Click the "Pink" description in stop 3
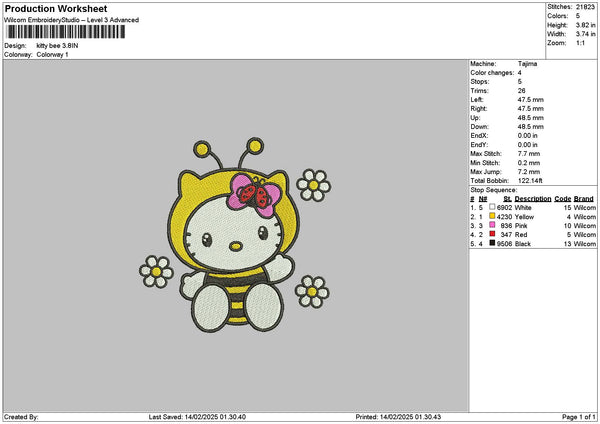 521,226
